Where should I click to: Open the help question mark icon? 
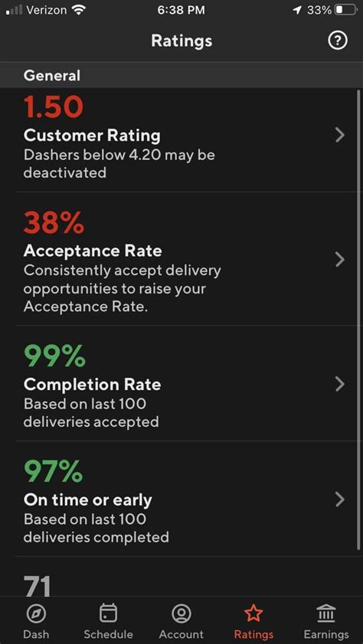tap(338, 41)
